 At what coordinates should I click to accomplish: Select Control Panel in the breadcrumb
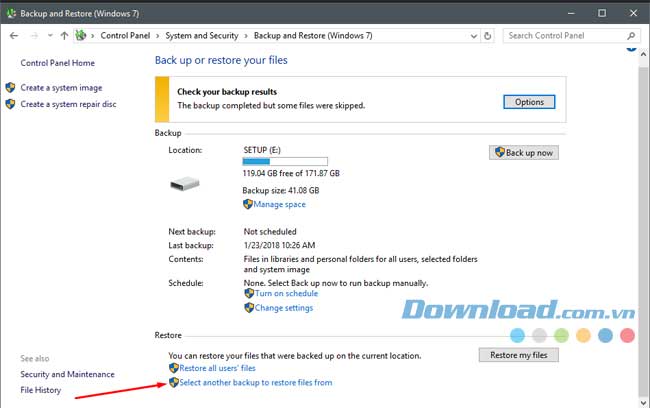coord(125,36)
